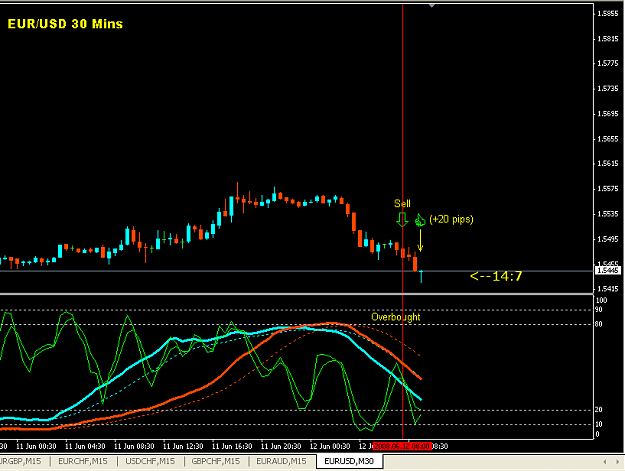Screen dimensions: 625x471
Task: Click the indicator scale value 100
Action: (601, 300)
